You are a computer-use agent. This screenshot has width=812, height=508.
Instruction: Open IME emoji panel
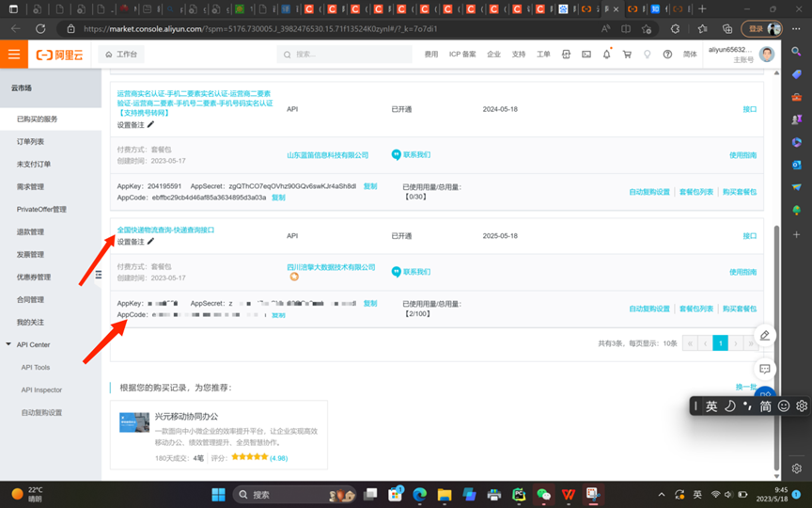coord(784,405)
